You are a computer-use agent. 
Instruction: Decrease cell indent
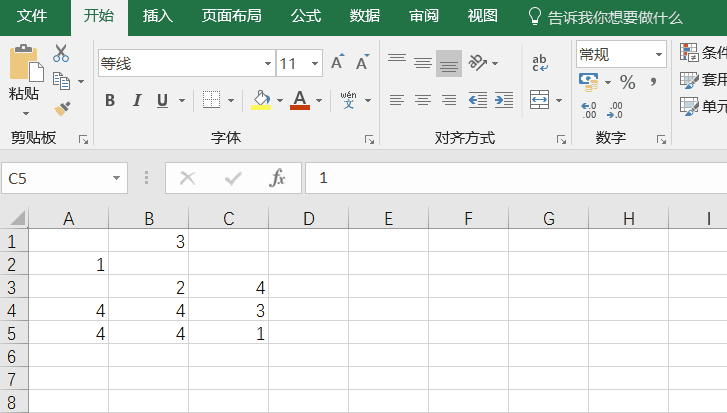coord(478,100)
